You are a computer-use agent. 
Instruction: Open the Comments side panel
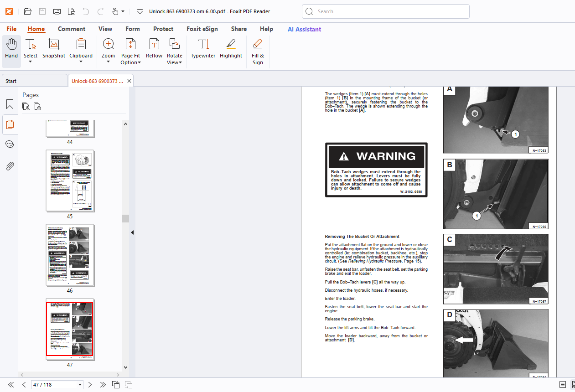click(x=10, y=144)
